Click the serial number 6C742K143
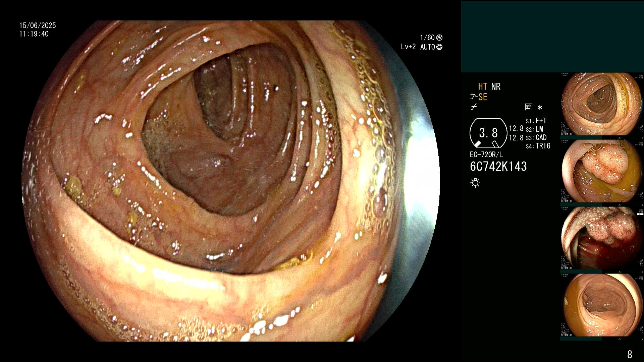Image resolution: width=644 pixels, height=362 pixels. 498,166
